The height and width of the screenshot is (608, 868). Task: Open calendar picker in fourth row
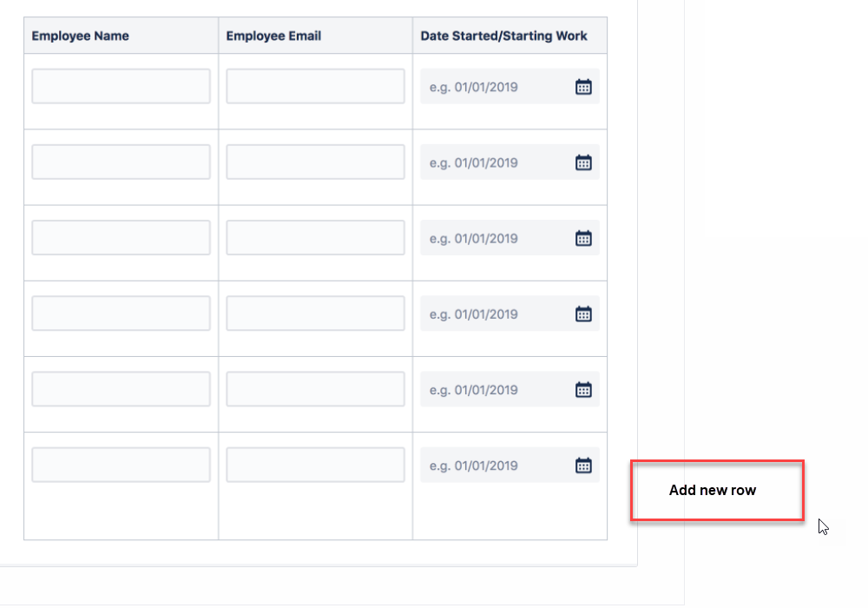583,314
